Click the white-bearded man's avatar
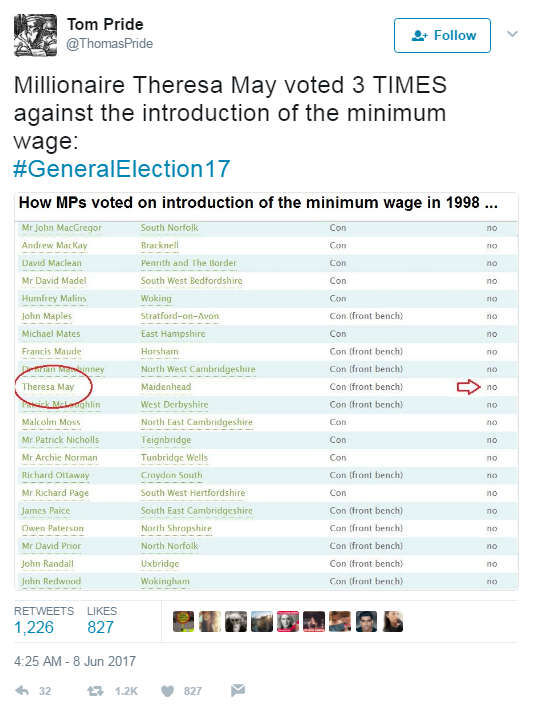The width and height of the screenshot is (537, 706). pyautogui.click(x=236, y=622)
